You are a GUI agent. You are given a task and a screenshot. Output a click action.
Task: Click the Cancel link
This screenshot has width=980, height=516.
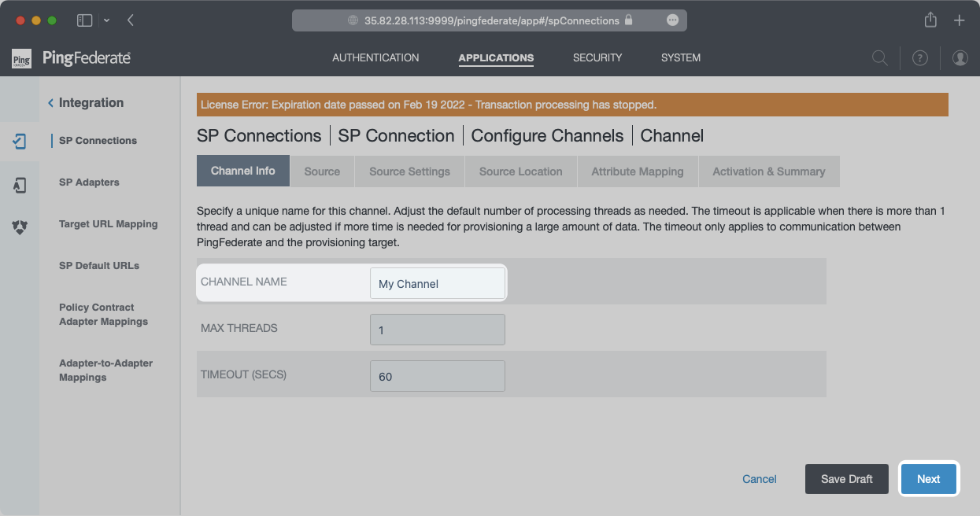(760, 479)
